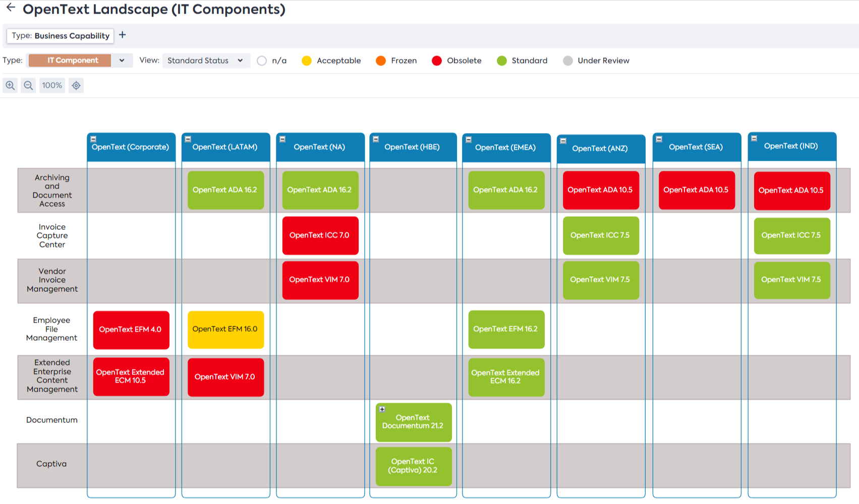Open the Standard Status view dropdown
The width and height of the screenshot is (859, 504).
pyautogui.click(x=206, y=60)
